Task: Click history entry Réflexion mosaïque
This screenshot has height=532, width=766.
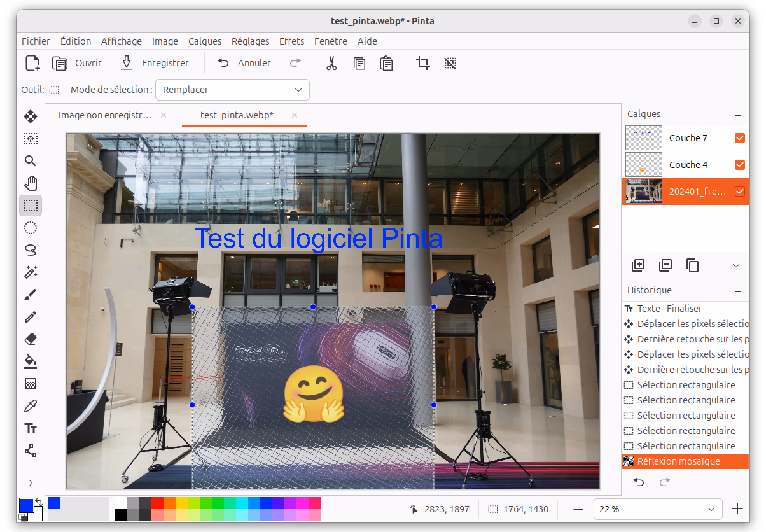Action: click(x=686, y=461)
